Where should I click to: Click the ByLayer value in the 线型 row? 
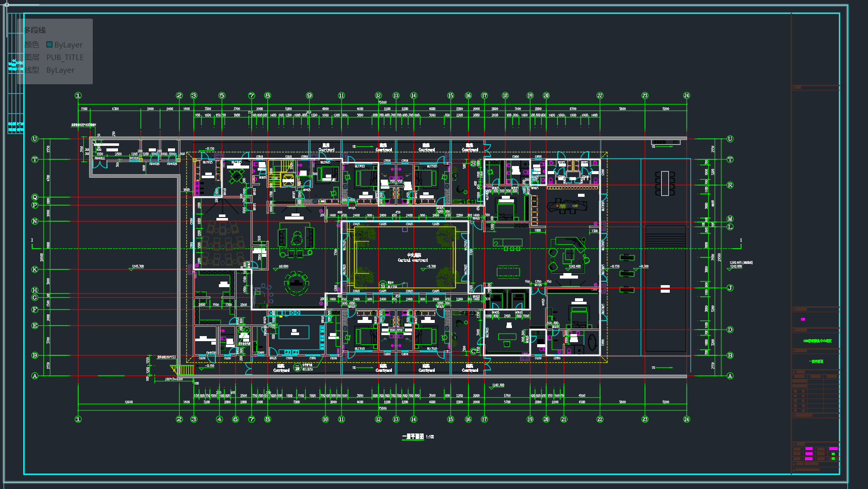(61, 70)
